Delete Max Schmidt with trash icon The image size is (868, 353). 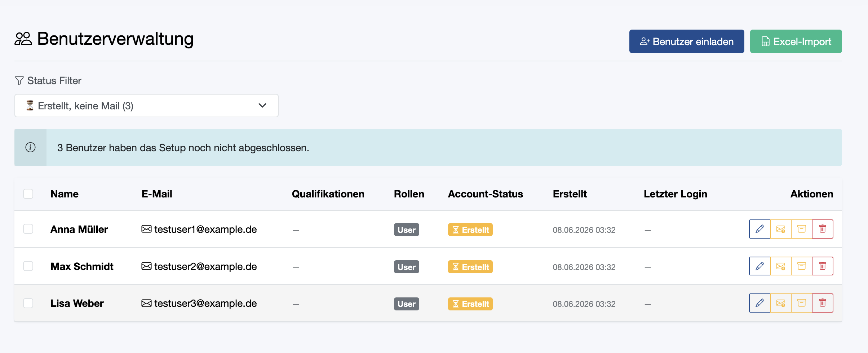click(823, 266)
